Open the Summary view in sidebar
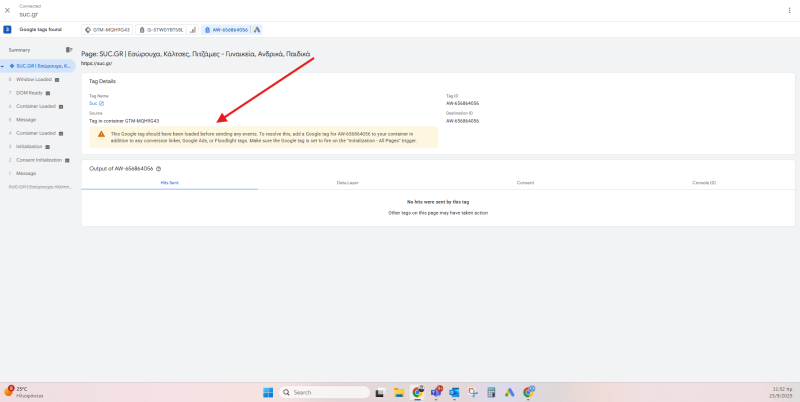800x402 pixels. [x=20, y=49]
